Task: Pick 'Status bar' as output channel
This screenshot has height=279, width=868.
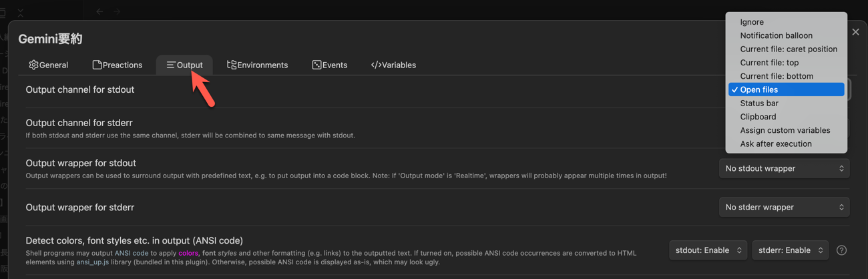Action: [x=759, y=103]
